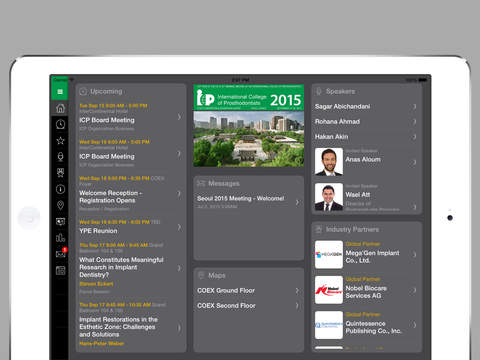Viewport: 480px width, 360px height.
Task: Open MegaGen Implant logo thumbnail
Action: 329,254
